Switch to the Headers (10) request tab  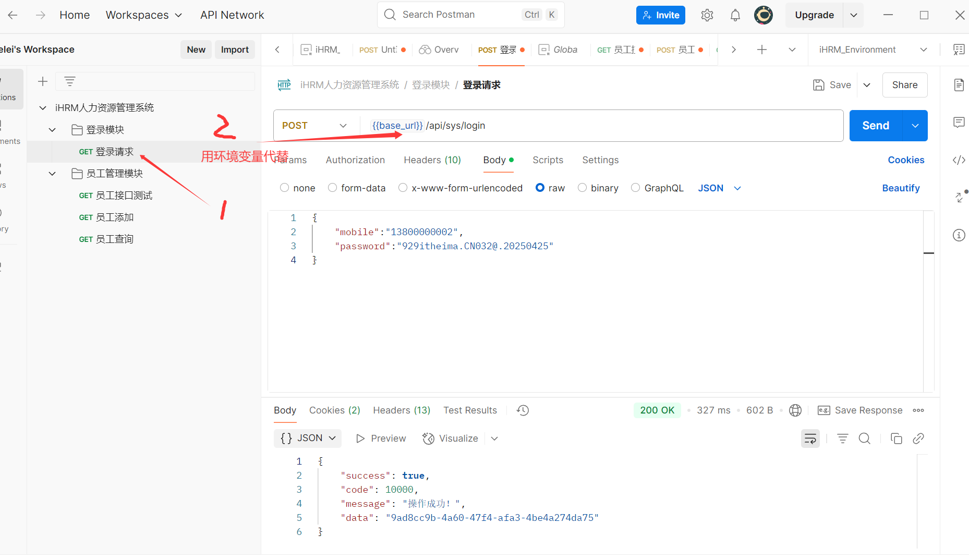[432, 160]
